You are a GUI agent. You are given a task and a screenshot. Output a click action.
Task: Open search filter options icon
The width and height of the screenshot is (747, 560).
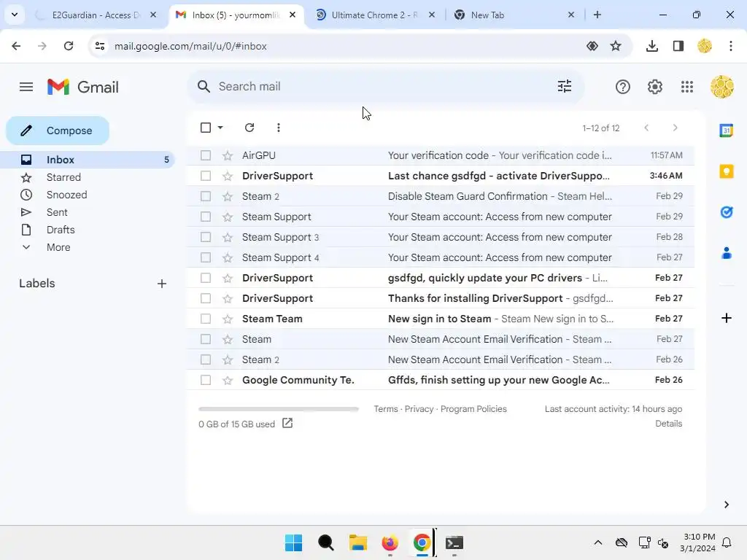point(565,86)
